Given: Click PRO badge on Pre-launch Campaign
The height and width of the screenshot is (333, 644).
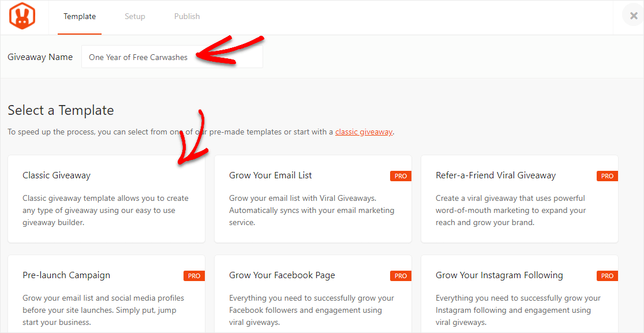Looking at the screenshot, I should point(194,276).
